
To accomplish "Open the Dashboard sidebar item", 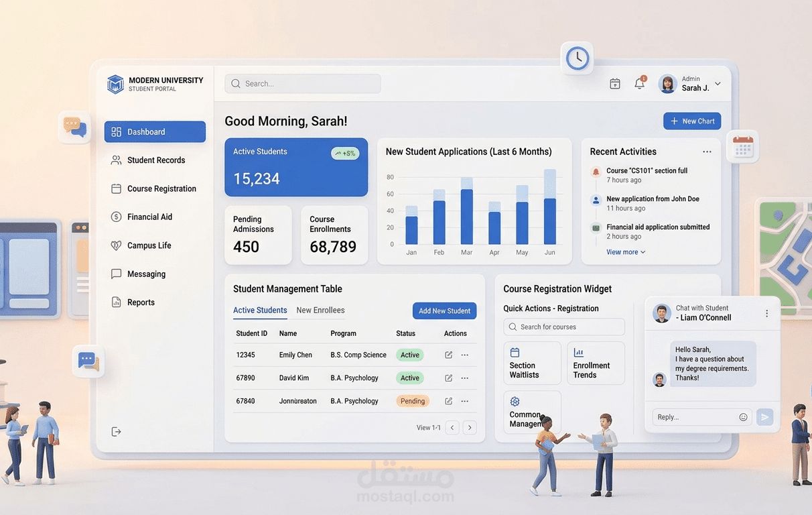I will pyautogui.click(x=155, y=132).
